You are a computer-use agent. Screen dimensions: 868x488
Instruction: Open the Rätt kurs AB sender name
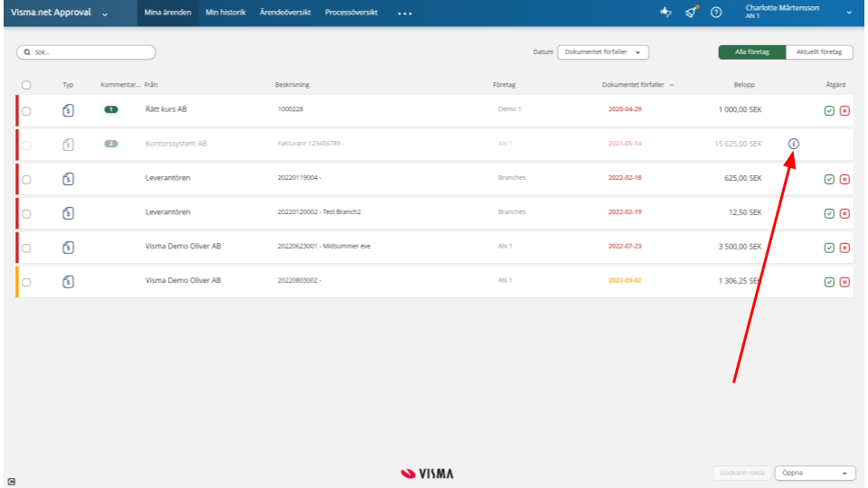166,109
